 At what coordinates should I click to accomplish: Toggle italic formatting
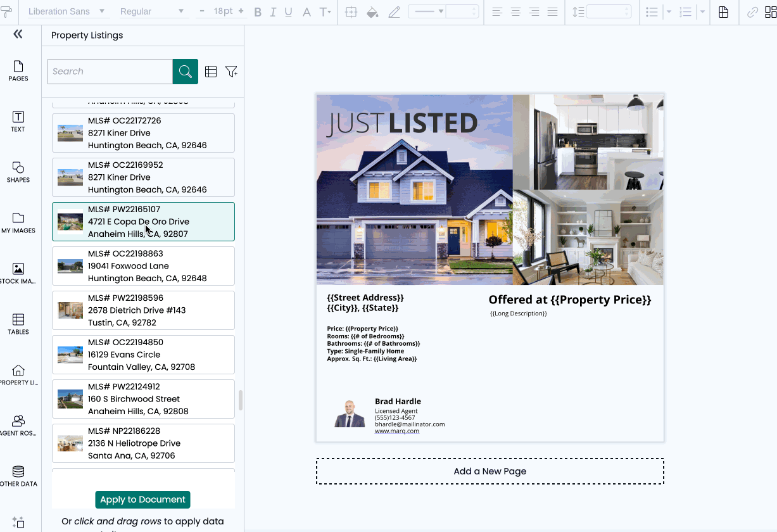(x=274, y=12)
